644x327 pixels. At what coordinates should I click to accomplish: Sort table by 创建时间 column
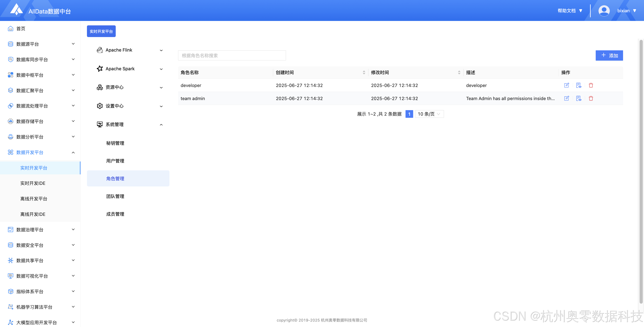click(x=364, y=72)
